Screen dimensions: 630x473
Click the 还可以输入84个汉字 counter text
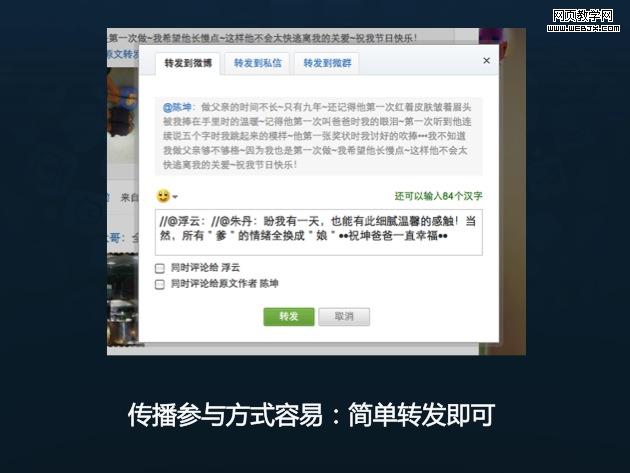pyautogui.click(x=438, y=196)
